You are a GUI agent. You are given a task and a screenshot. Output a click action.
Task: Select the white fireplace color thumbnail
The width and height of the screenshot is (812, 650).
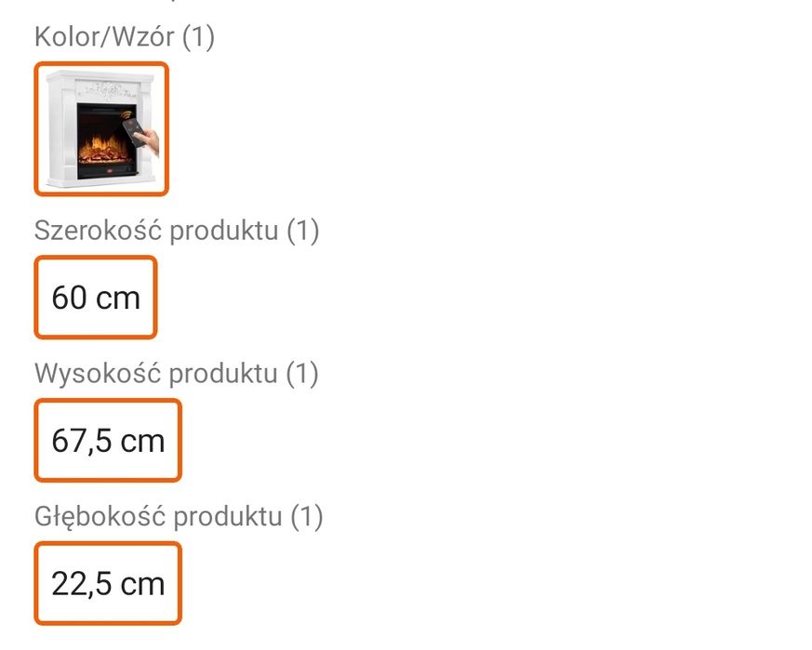tap(101, 128)
